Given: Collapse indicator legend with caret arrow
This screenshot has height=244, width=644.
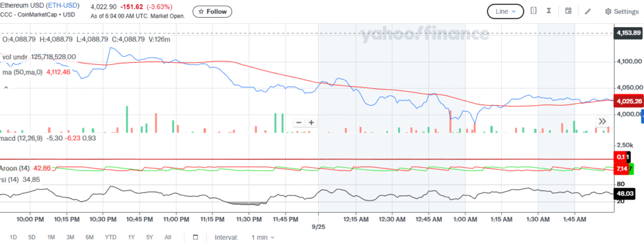Looking at the screenshot, I should (x=6, y=87).
